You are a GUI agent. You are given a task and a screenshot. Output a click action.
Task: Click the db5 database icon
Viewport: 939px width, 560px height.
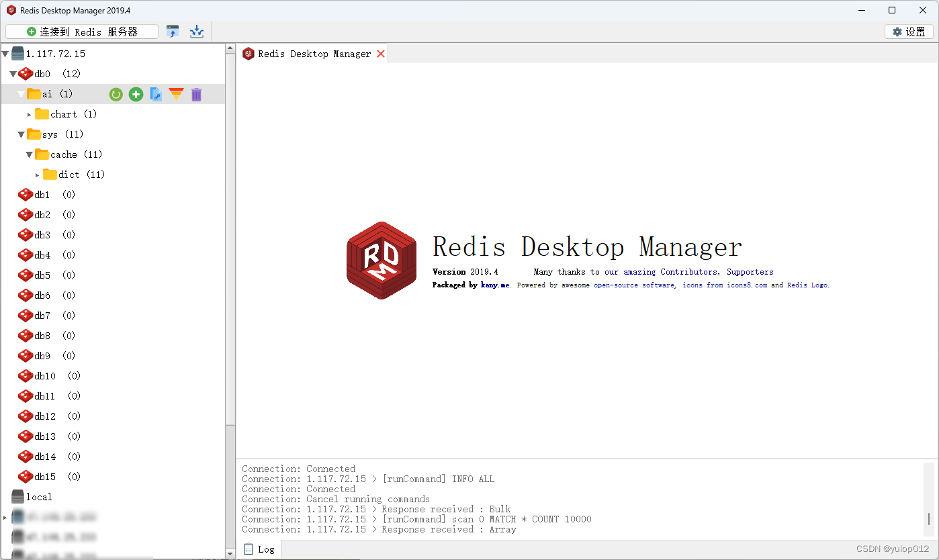pos(26,275)
